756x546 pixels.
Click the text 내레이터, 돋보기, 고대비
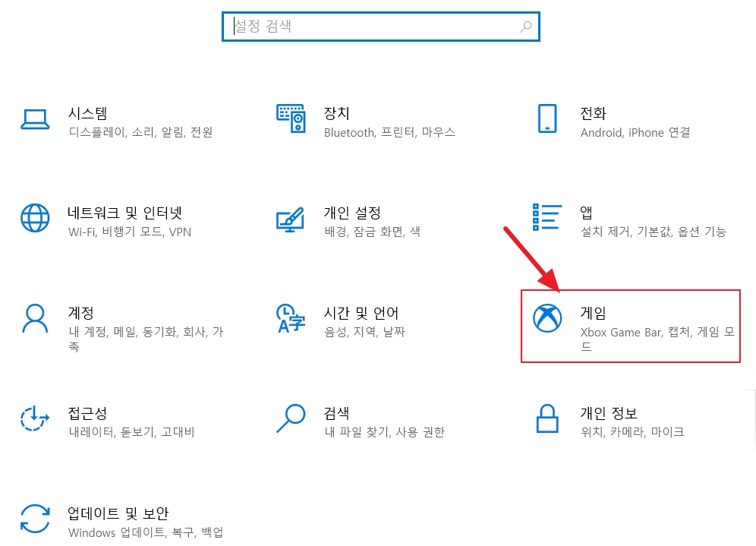131,431
